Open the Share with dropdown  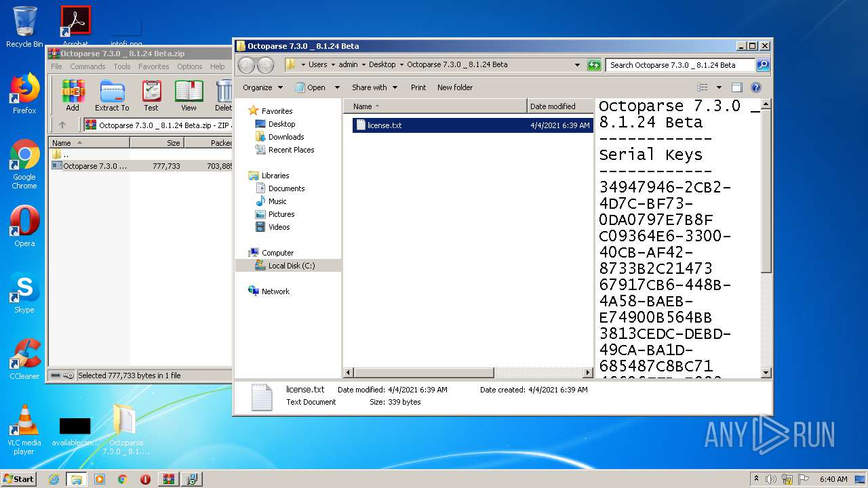374,87
